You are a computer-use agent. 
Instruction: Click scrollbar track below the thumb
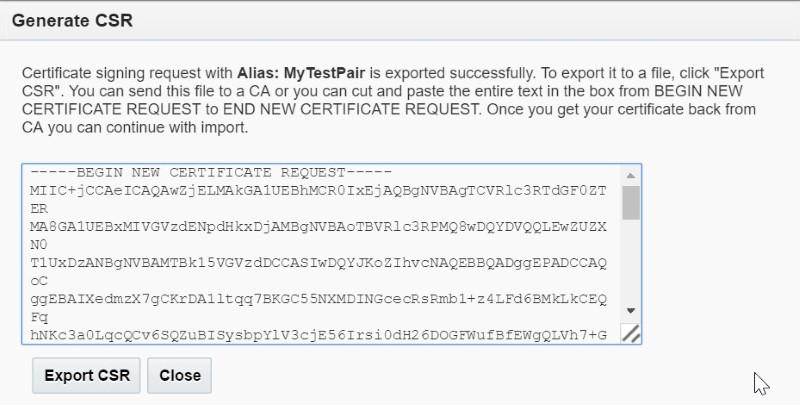631,261
